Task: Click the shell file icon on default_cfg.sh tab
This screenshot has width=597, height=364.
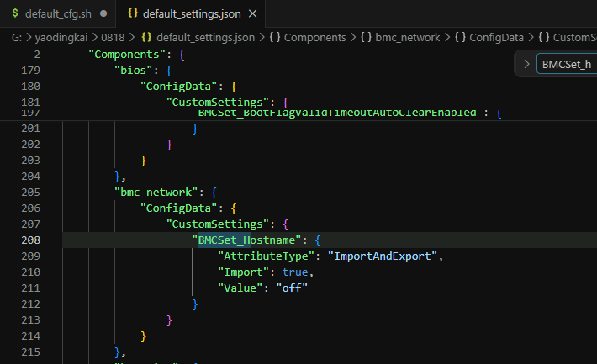Action: (x=15, y=13)
